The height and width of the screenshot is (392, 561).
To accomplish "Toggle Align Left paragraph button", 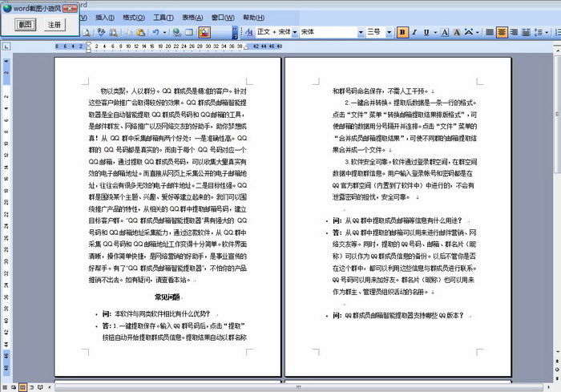I will coord(490,32).
